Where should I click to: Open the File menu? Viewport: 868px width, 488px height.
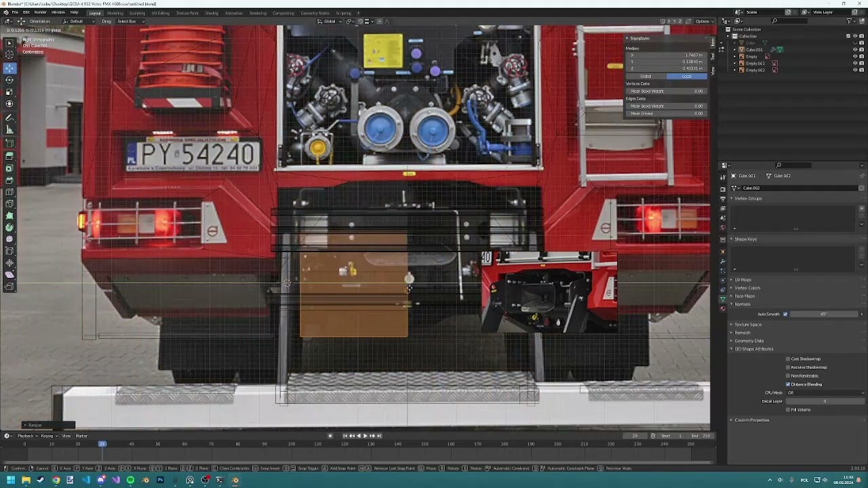point(15,12)
